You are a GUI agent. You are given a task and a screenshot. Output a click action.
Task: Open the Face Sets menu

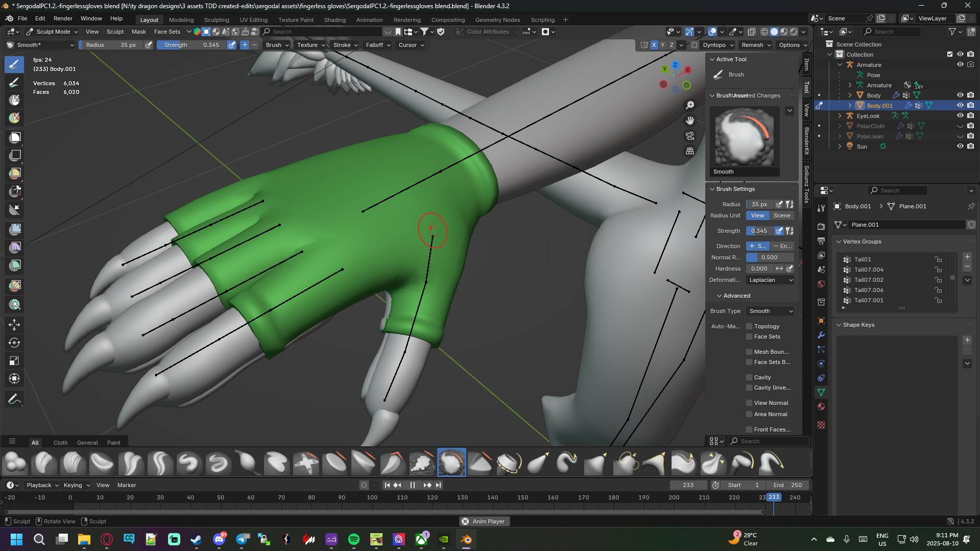click(167, 32)
